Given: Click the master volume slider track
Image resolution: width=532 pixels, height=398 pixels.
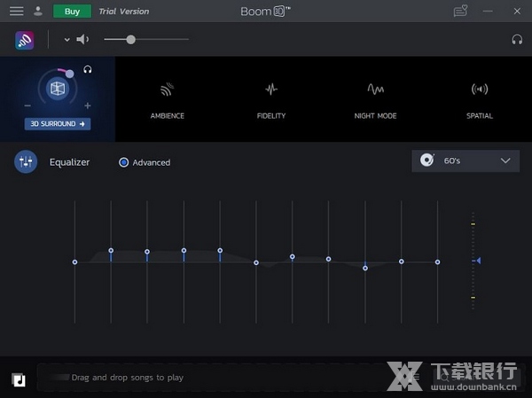Looking at the screenshot, I should tap(160, 39).
